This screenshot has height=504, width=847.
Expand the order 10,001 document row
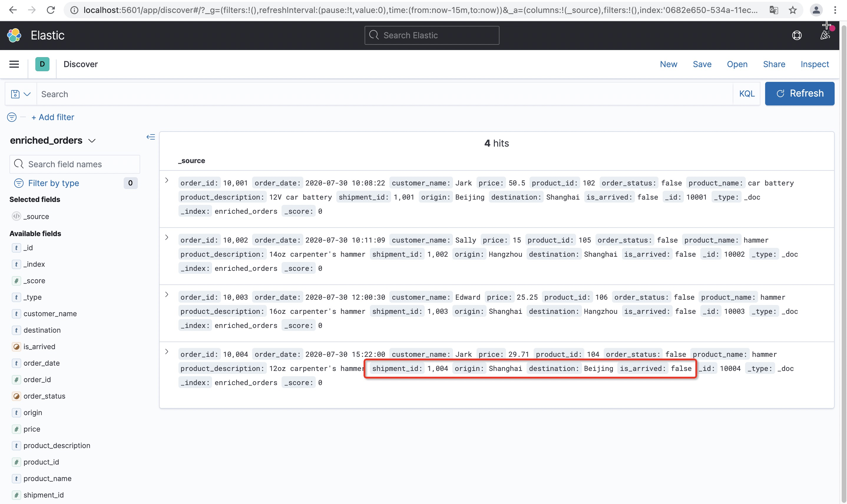(167, 180)
